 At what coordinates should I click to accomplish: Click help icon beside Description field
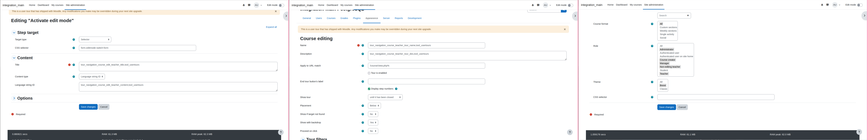tap(363, 54)
